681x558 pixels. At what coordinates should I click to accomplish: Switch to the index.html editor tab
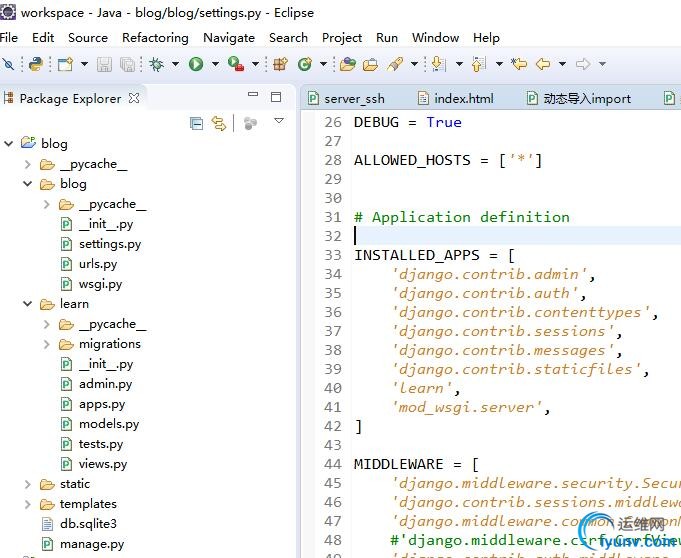[464, 98]
